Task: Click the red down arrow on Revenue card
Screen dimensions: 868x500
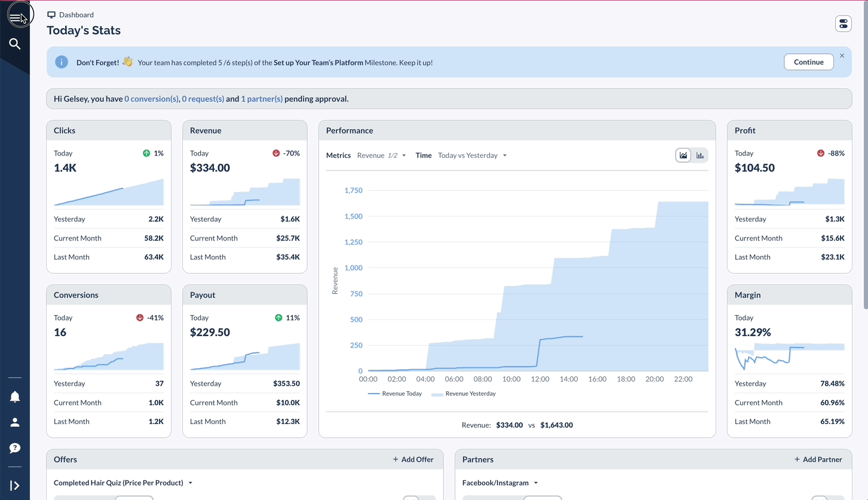Action: [x=276, y=153]
